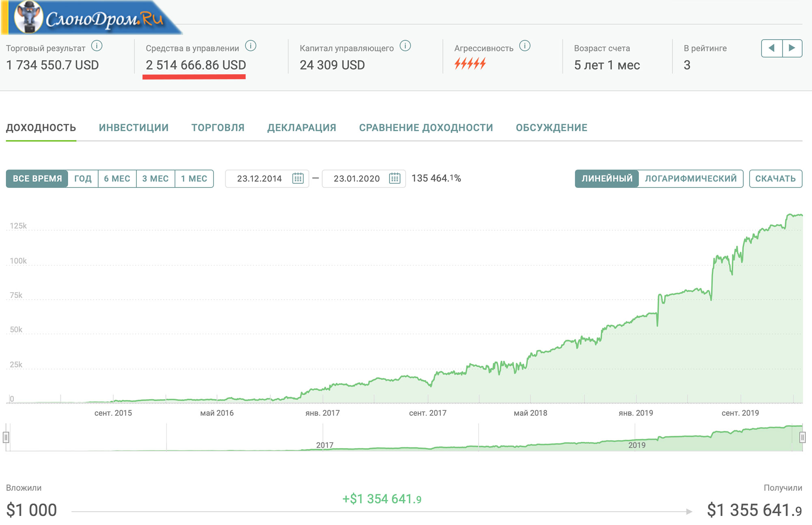Go to next account in rating arrow
Image resolution: width=812 pixels, height=525 pixels.
[792, 48]
